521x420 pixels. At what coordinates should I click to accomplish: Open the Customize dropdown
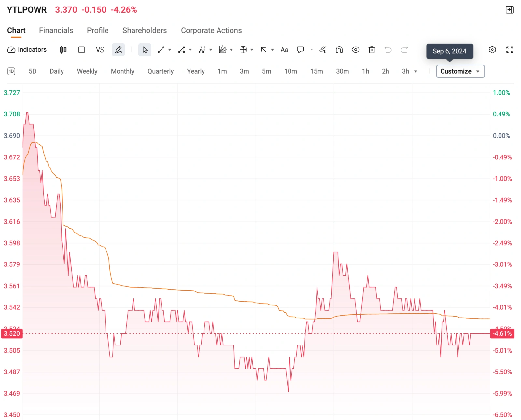pos(460,71)
